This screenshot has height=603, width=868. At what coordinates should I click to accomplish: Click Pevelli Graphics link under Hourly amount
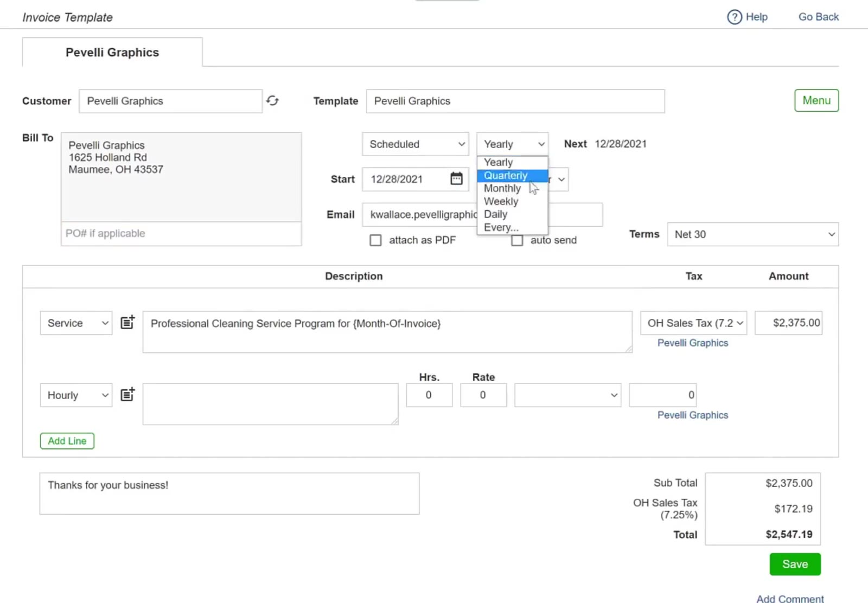pyautogui.click(x=693, y=415)
